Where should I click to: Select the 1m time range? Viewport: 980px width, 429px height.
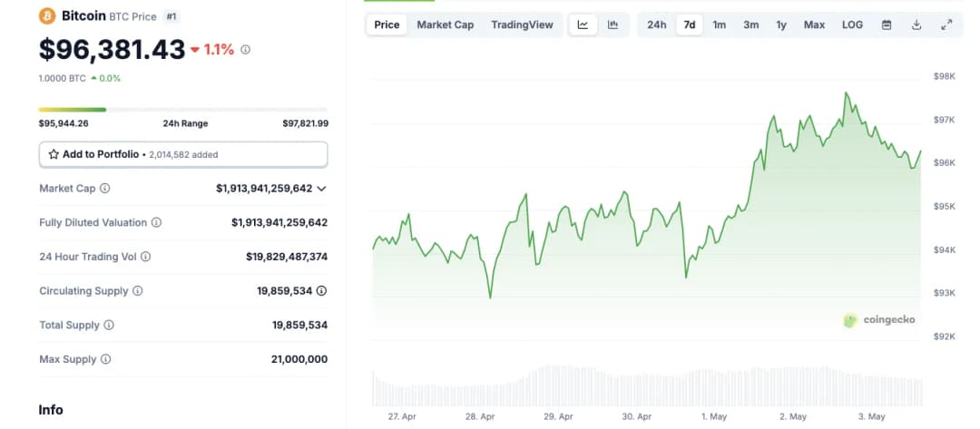(x=719, y=24)
